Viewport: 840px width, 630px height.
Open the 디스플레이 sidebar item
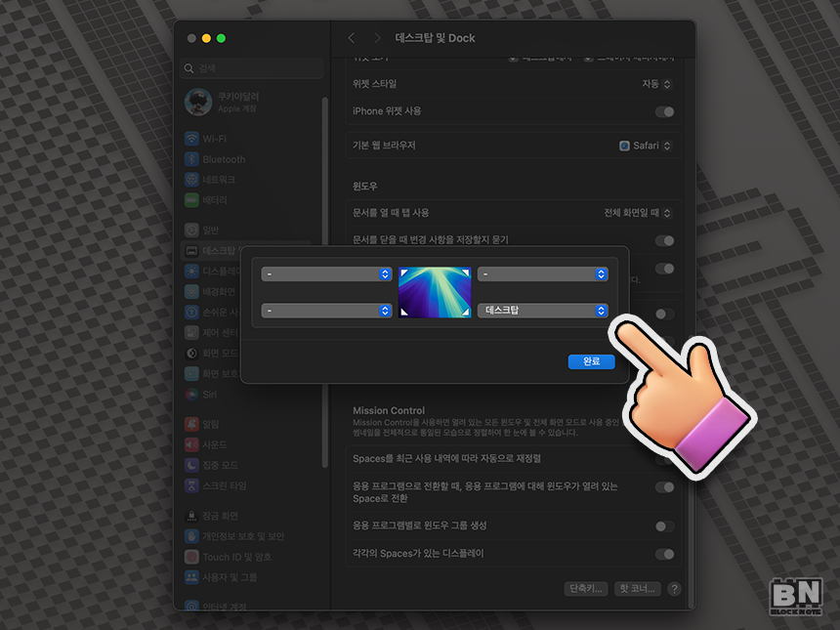(x=212, y=272)
